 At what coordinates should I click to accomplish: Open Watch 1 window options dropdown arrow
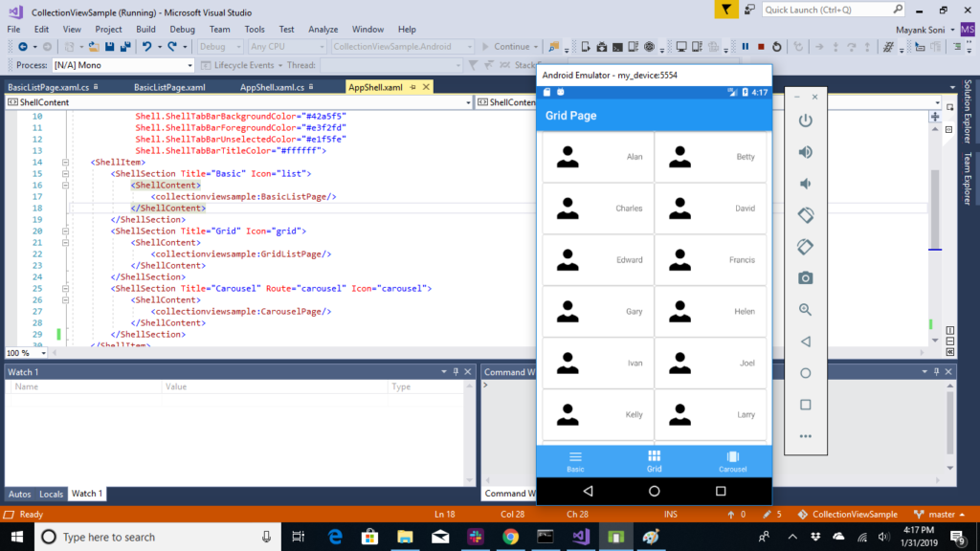click(444, 372)
